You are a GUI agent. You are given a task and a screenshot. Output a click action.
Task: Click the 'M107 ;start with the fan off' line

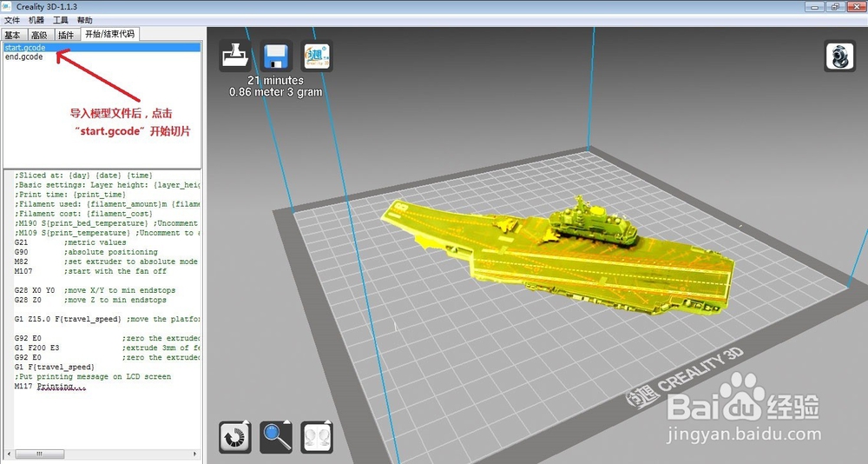click(x=90, y=271)
